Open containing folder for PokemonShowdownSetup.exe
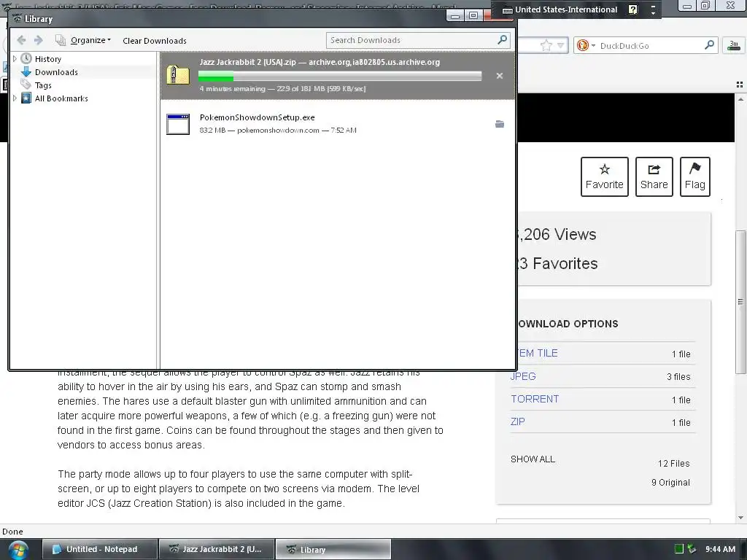 [x=499, y=124]
